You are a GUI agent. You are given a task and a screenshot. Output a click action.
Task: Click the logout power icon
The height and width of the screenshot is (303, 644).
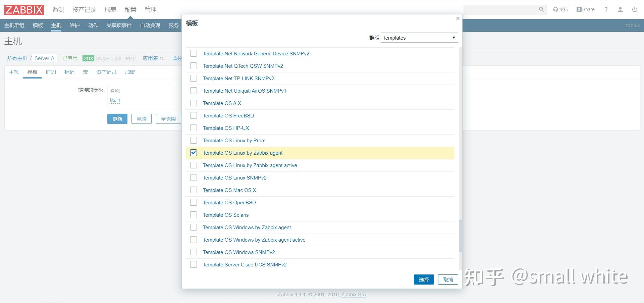pyautogui.click(x=635, y=9)
